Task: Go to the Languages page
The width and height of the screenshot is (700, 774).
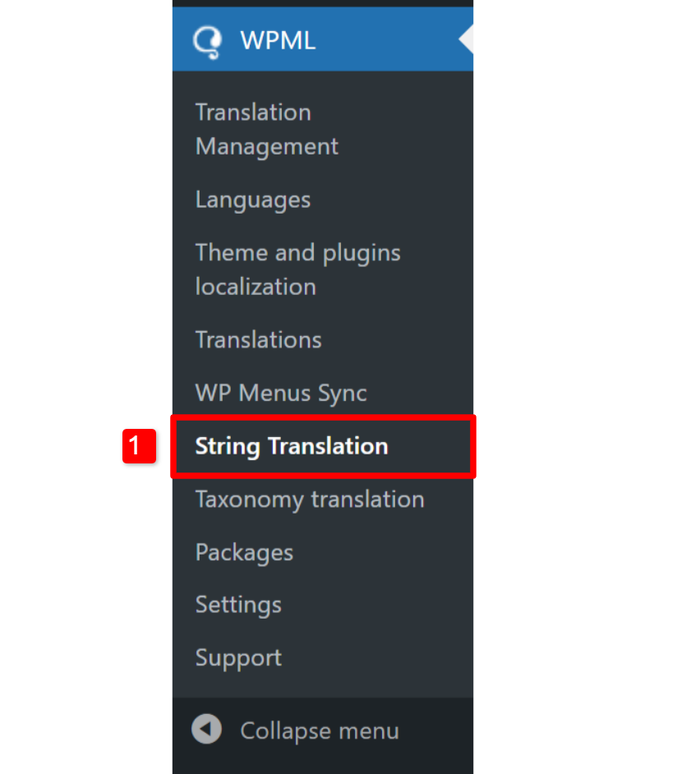Action: click(253, 200)
